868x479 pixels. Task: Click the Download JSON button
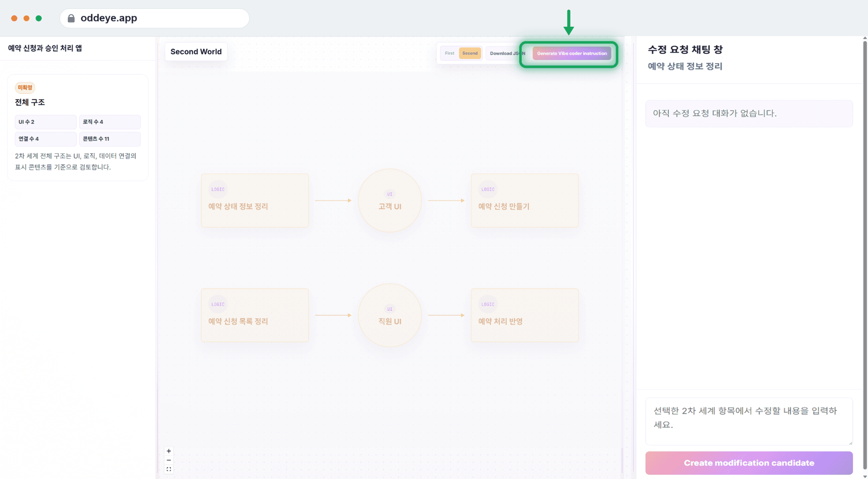tap(507, 53)
